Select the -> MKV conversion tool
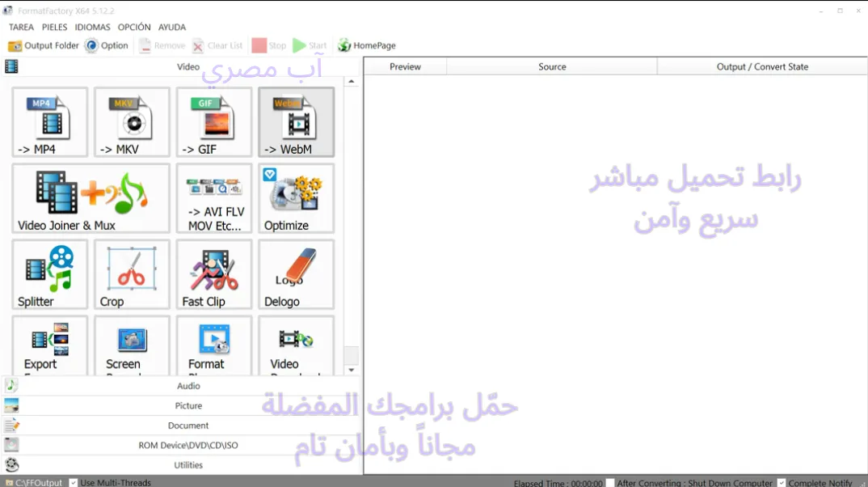This screenshot has width=868, height=487. coord(132,122)
